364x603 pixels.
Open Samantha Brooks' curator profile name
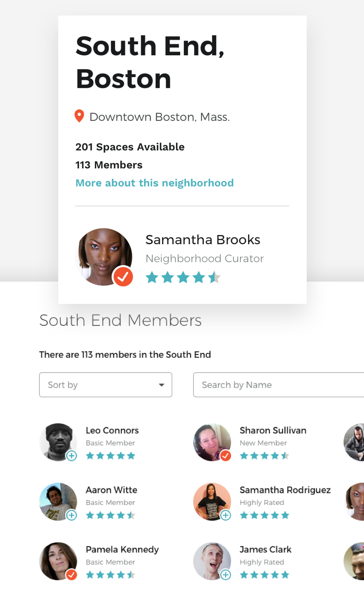coord(203,240)
